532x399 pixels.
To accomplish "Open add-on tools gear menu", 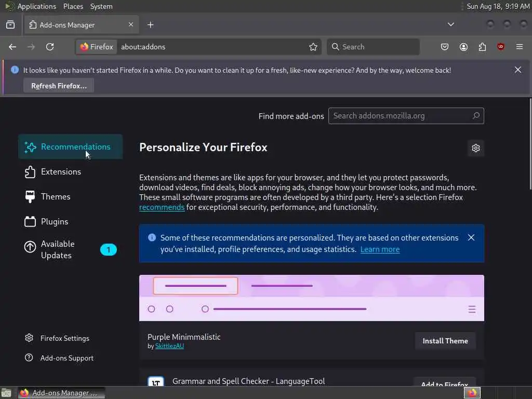I will pyautogui.click(x=476, y=148).
